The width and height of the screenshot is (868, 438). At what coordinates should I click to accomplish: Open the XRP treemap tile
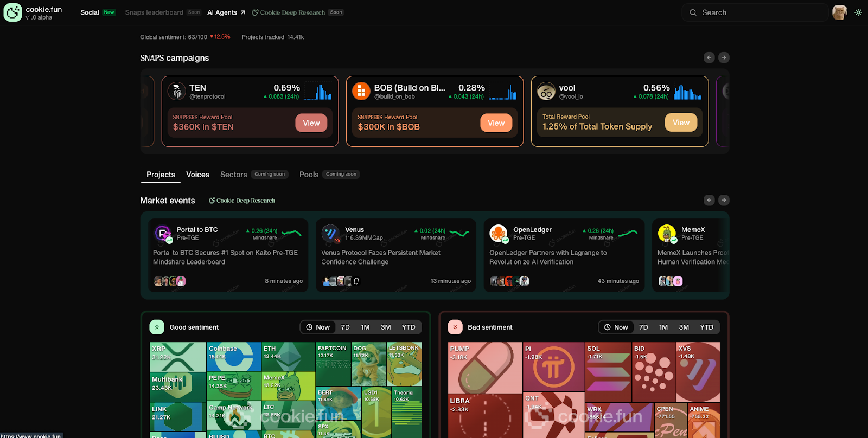(178, 357)
